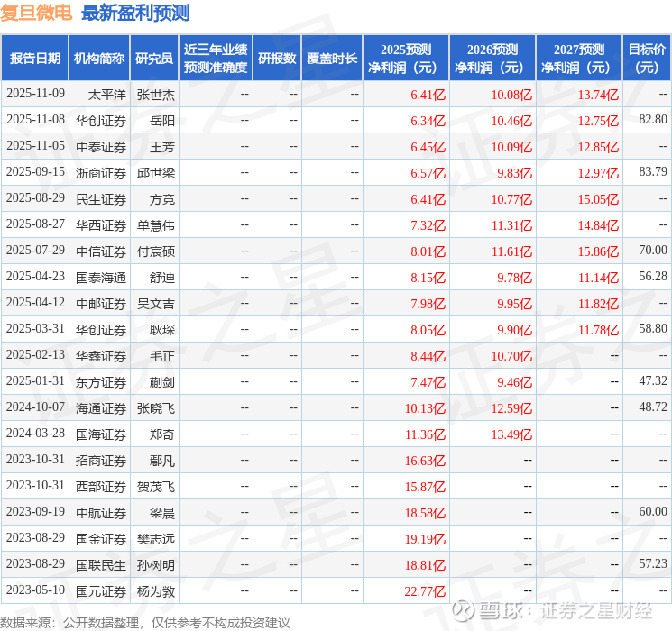Image resolution: width=672 pixels, height=631 pixels.
Task: Select the date 2025-11-09
Action: 35,94
